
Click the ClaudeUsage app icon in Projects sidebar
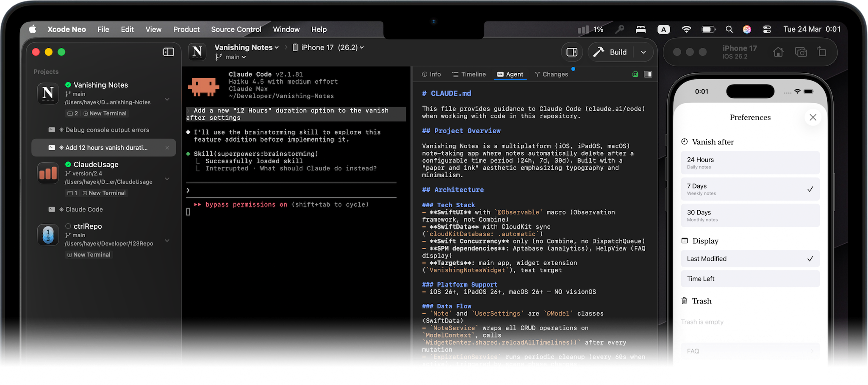point(48,173)
